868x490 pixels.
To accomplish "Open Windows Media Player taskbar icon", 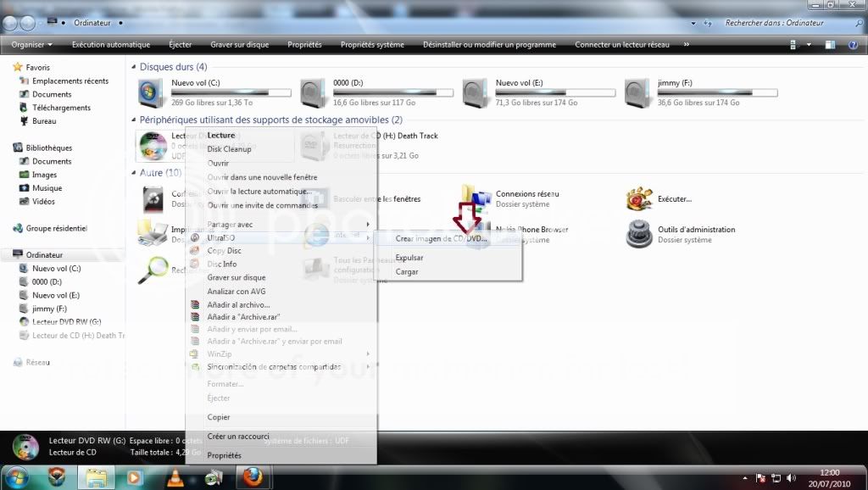I will [135, 477].
